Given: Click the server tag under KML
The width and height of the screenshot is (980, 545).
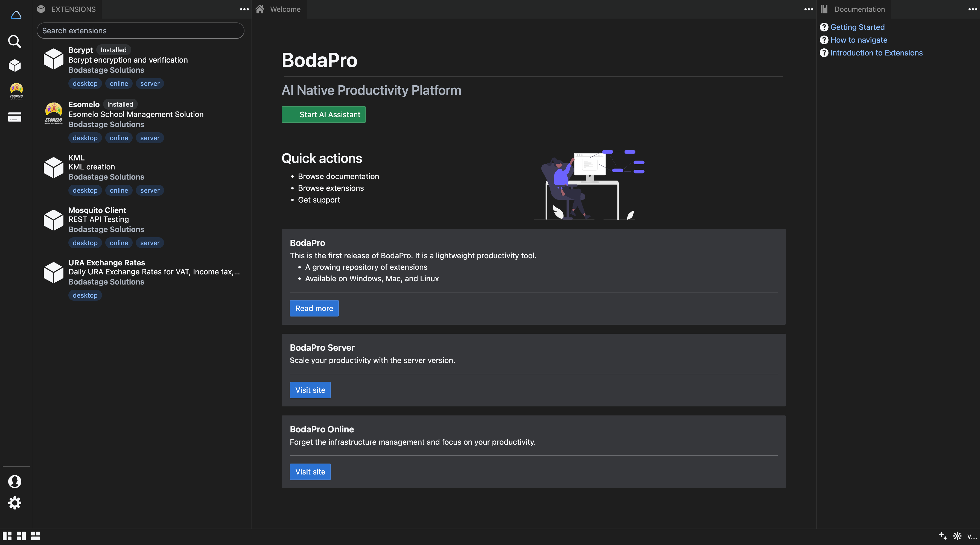Looking at the screenshot, I should point(150,190).
